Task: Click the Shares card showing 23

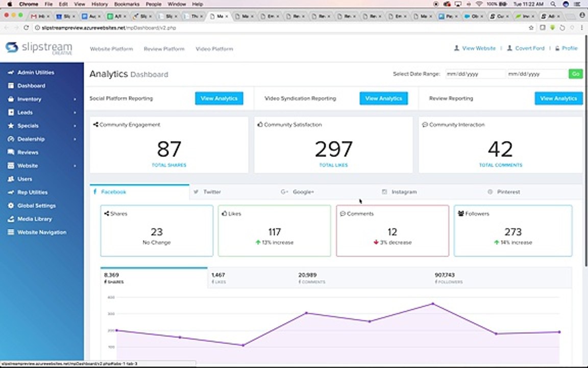Action: [157, 231]
